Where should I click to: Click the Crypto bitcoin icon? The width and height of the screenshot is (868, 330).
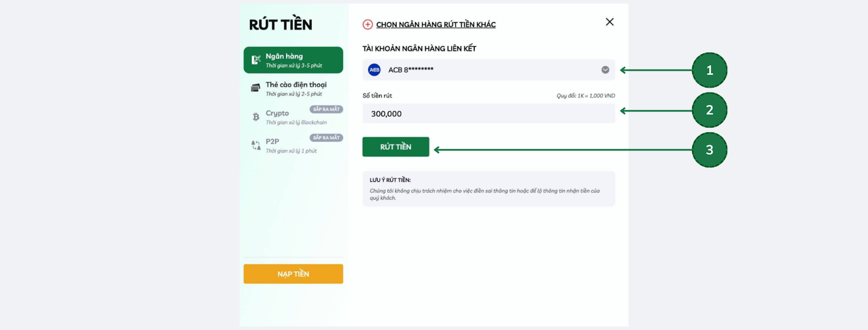(x=256, y=117)
